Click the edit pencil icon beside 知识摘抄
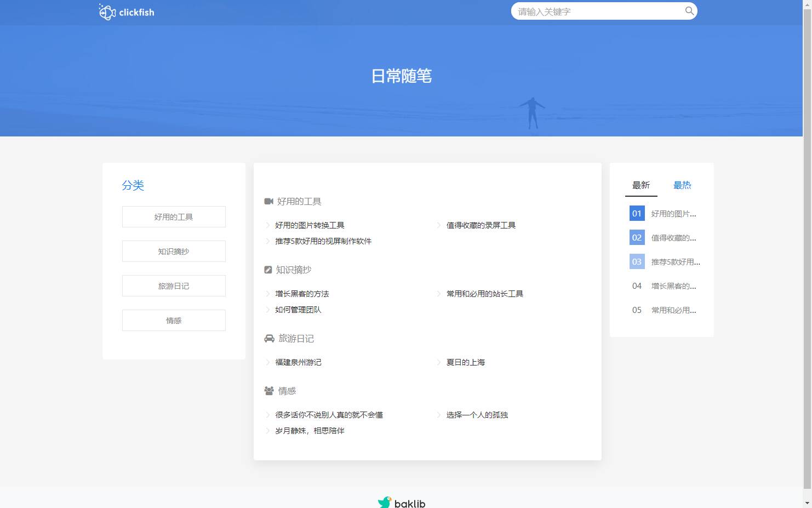Image resolution: width=812 pixels, height=508 pixels. (x=268, y=270)
